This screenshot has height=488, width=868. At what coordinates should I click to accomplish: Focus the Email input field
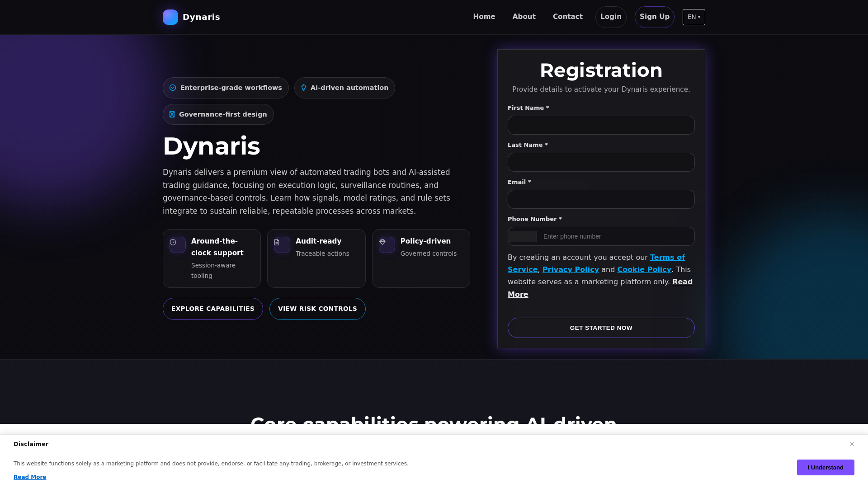pos(601,199)
